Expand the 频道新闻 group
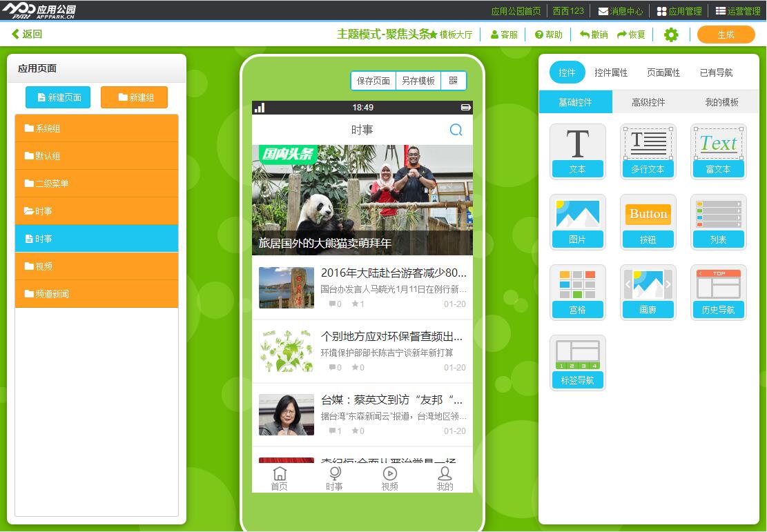 point(97,294)
